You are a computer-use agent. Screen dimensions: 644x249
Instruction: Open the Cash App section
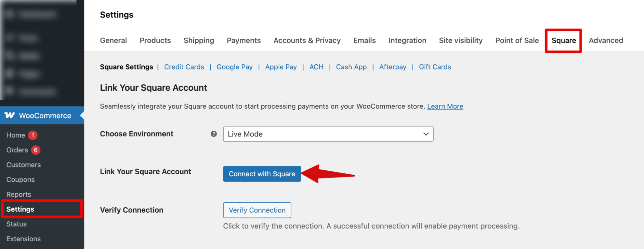[x=351, y=67]
